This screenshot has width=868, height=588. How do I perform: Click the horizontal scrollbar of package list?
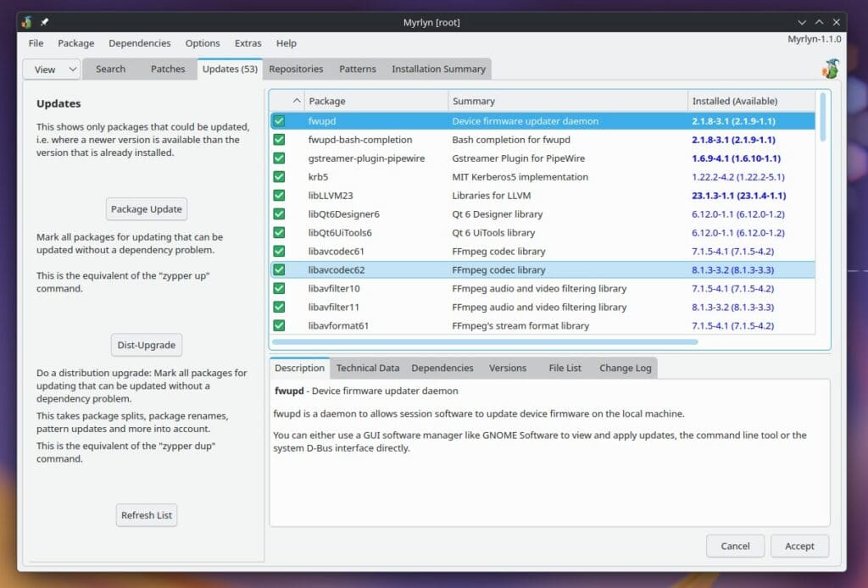click(485, 341)
